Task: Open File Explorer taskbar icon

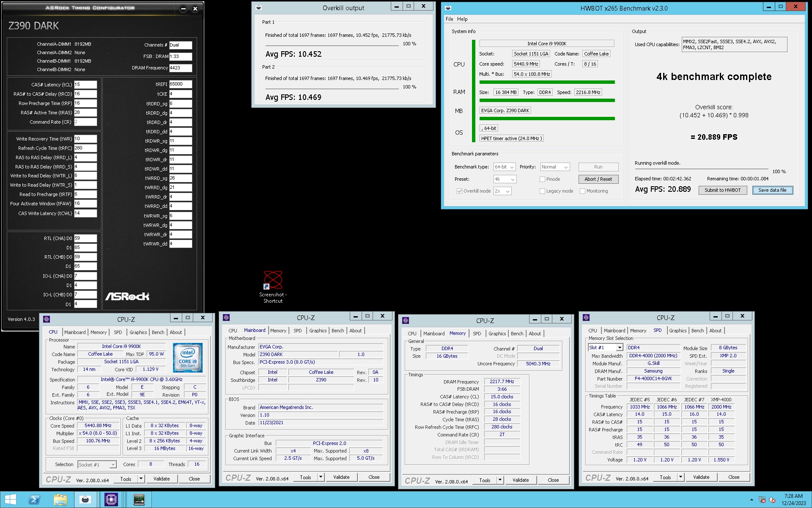Action: pos(60,500)
